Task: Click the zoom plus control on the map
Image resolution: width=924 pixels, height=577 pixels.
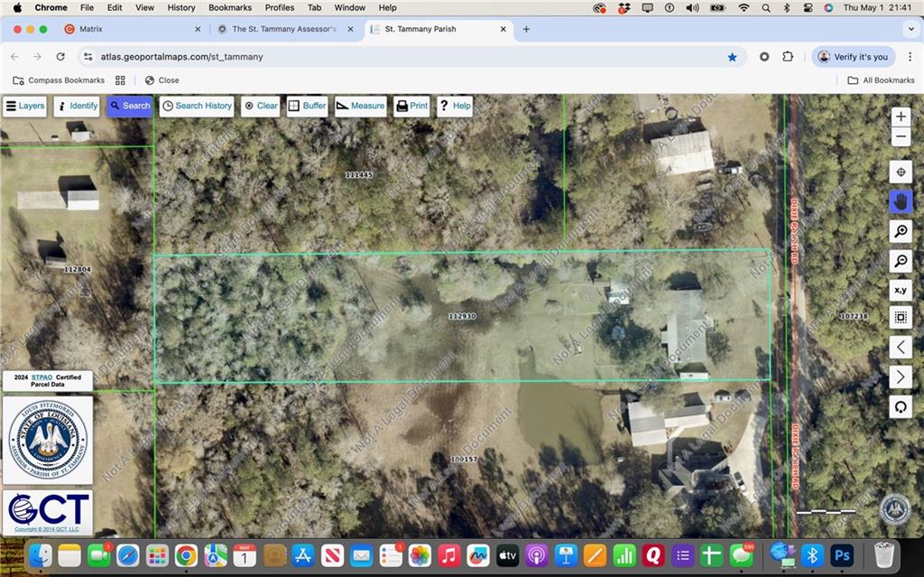Action: click(900, 116)
